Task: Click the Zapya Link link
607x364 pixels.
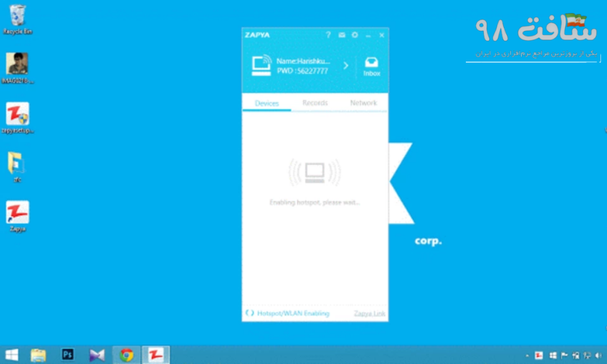Action: 369,313
